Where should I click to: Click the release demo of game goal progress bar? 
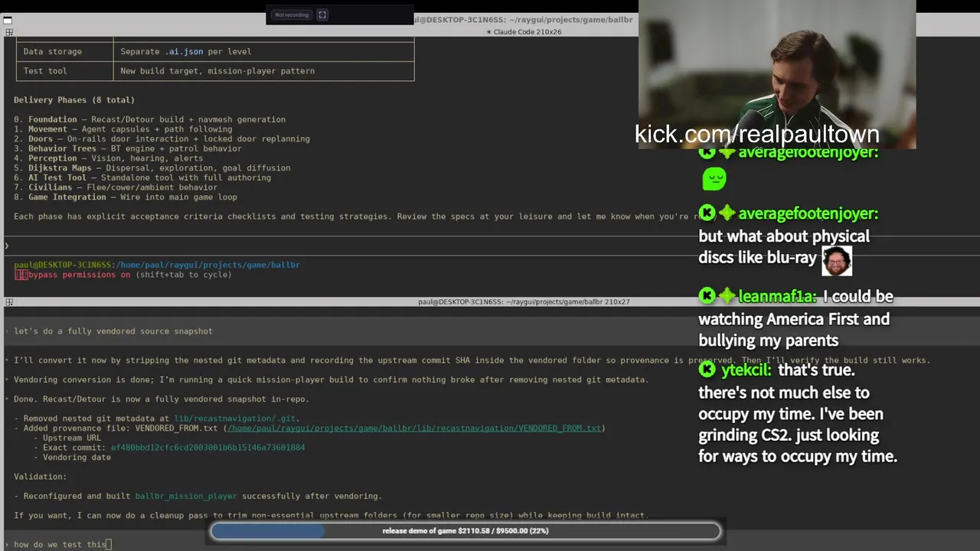[x=465, y=530]
